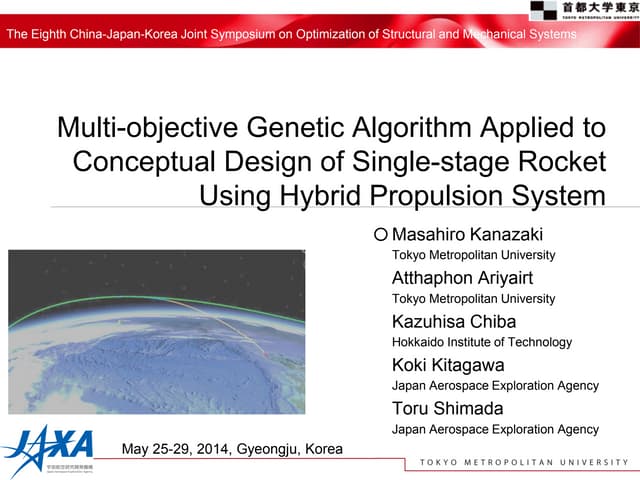Click the circle marker beside Masahiro Kanazaki
Image resolution: width=640 pixels, height=480 pixels.
(x=380, y=234)
